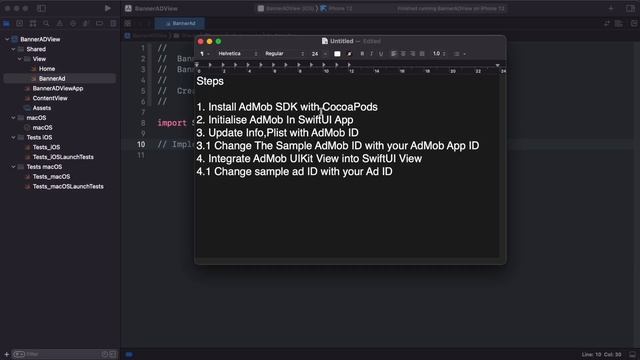Open the Assets catalog
The height and width of the screenshot is (360, 640).
pos(42,108)
